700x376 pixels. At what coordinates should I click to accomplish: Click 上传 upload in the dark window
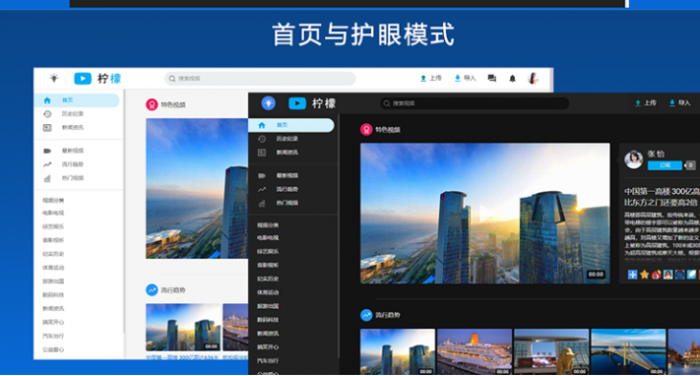646,103
